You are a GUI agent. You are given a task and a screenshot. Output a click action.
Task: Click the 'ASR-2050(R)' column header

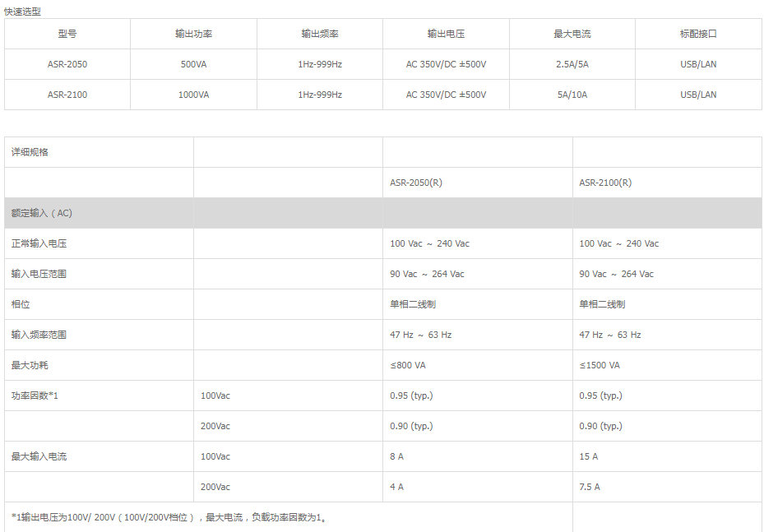[416, 183]
